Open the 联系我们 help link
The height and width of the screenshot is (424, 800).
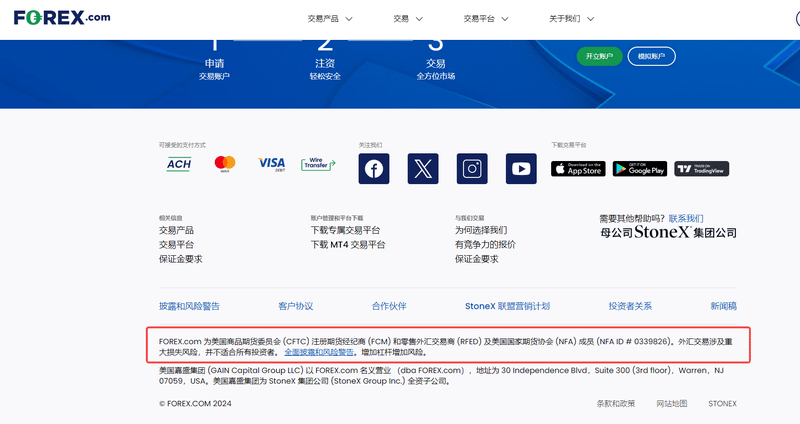(686, 218)
